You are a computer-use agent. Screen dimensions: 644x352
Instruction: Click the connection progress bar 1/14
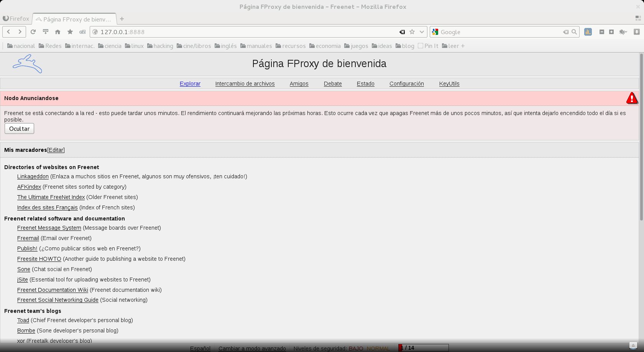(x=423, y=348)
